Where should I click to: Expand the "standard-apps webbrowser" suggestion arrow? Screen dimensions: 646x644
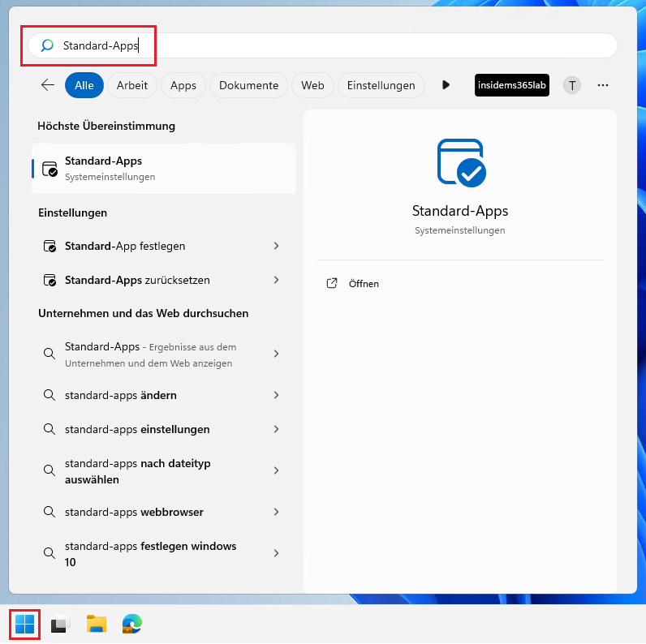click(x=276, y=512)
